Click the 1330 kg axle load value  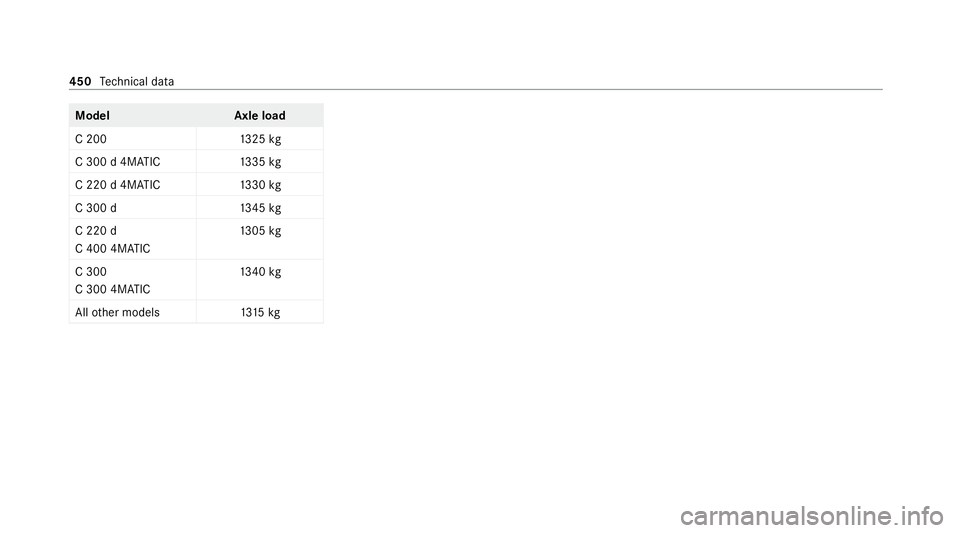coord(261,185)
